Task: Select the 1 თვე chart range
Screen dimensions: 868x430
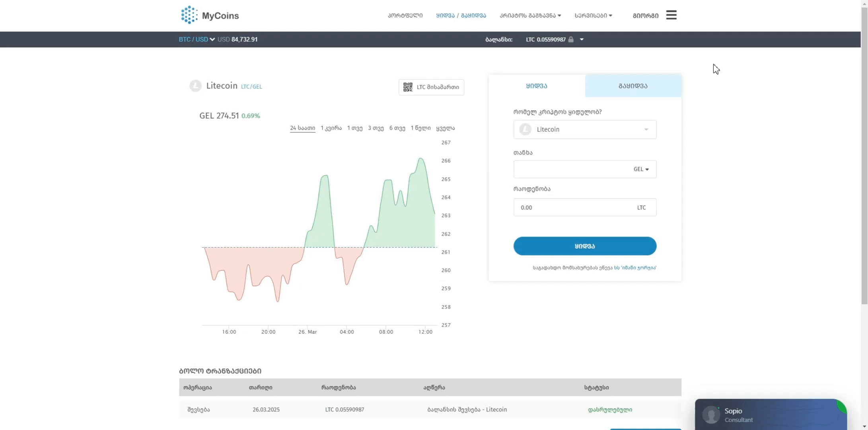Action: (355, 128)
